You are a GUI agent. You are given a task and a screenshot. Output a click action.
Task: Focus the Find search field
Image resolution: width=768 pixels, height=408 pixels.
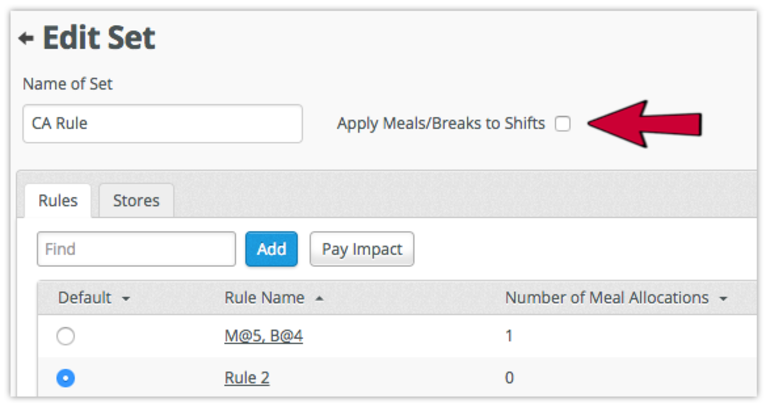136,249
